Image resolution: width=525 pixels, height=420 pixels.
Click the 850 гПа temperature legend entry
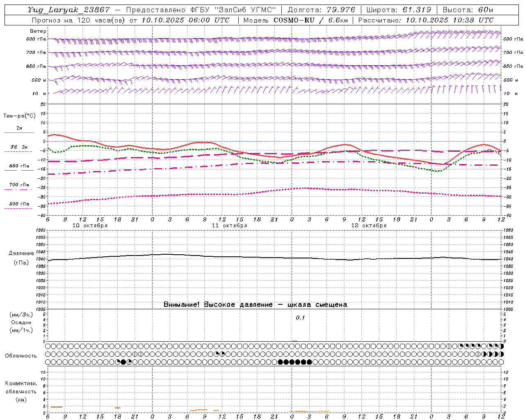(x=19, y=166)
